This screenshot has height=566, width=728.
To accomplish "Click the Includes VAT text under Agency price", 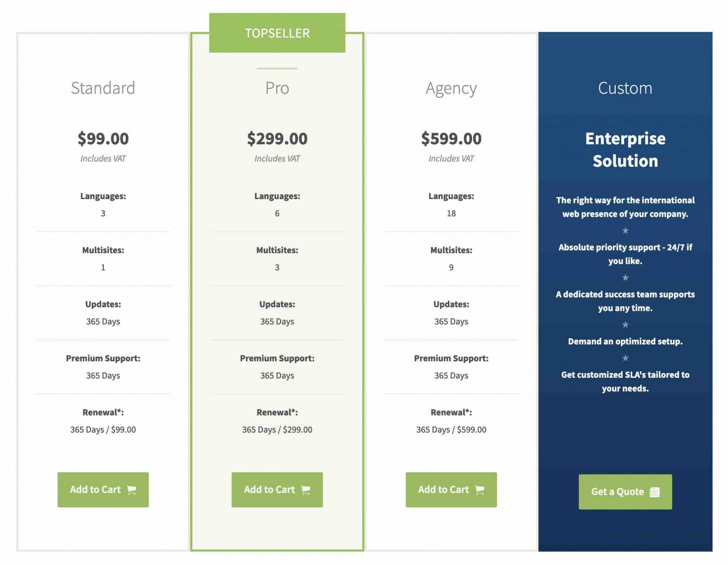I will (x=451, y=159).
